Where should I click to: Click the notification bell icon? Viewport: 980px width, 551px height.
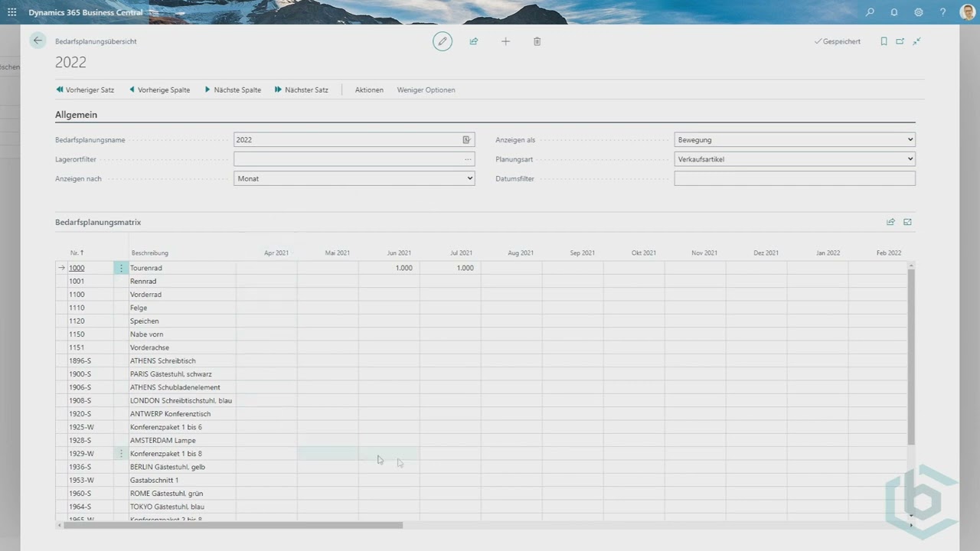(x=893, y=12)
